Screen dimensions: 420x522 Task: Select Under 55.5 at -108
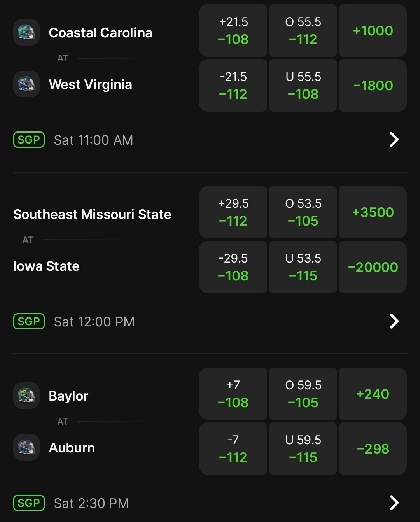coord(303,86)
